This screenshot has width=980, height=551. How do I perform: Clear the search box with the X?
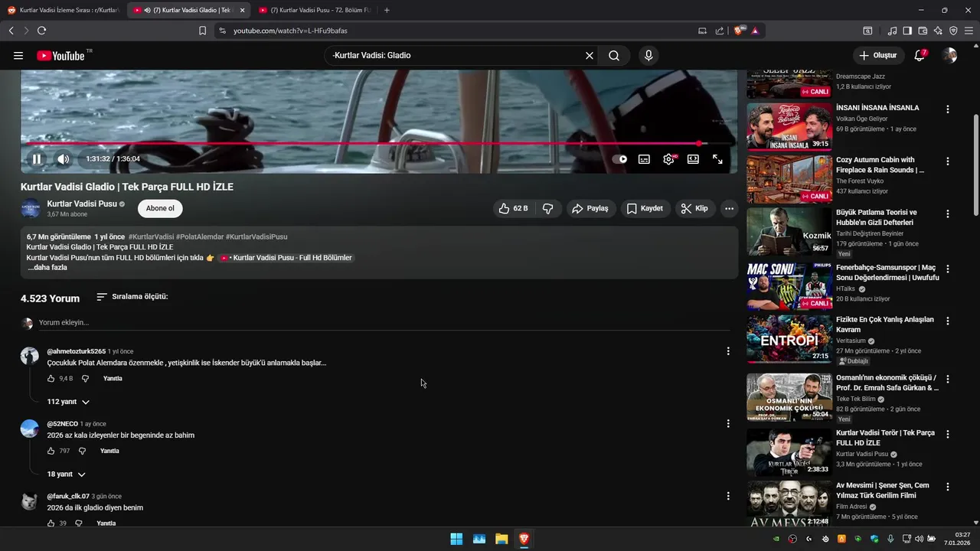click(x=590, y=55)
